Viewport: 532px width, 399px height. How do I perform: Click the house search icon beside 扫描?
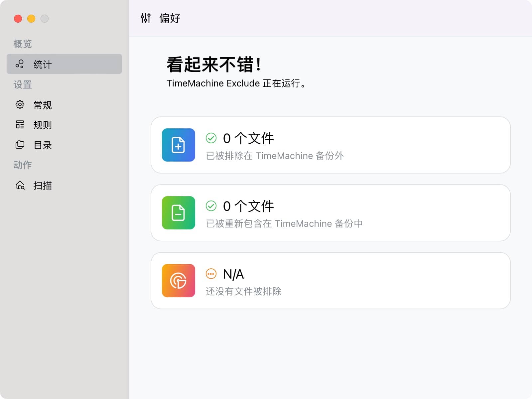coord(20,185)
